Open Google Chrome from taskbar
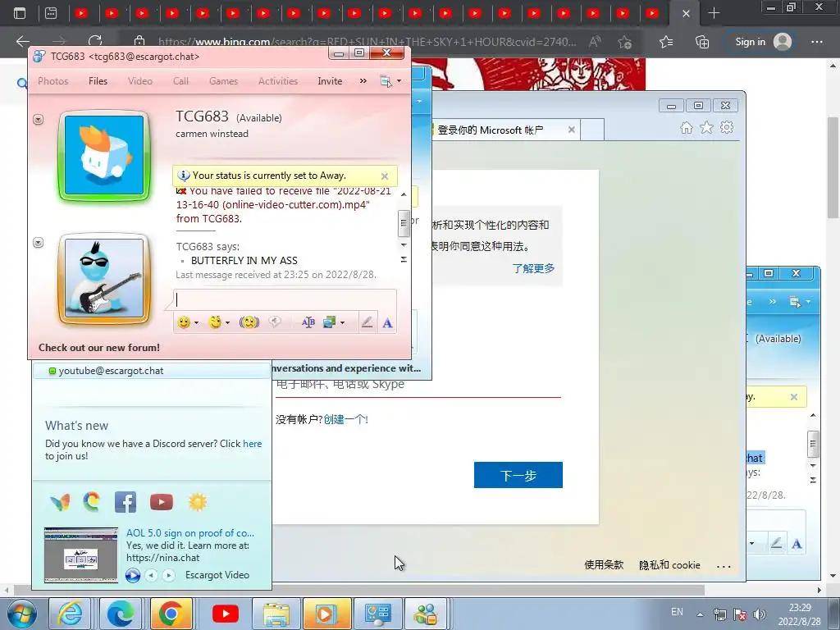This screenshot has height=630, width=840. (x=171, y=614)
